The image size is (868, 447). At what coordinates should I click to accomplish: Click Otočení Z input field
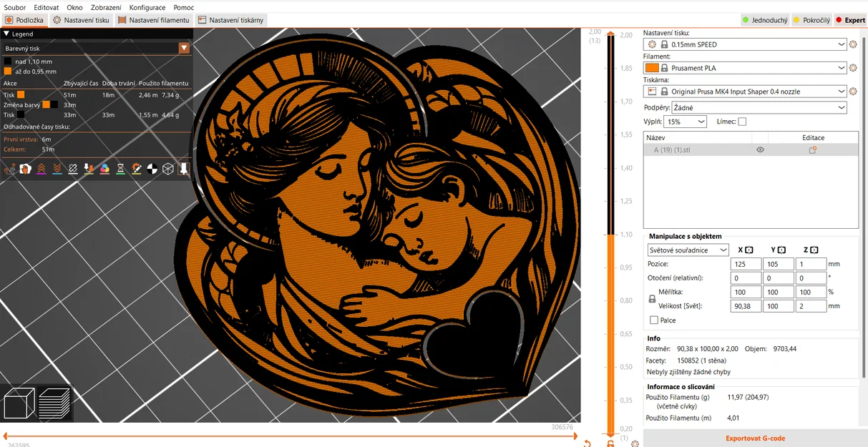(x=811, y=278)
